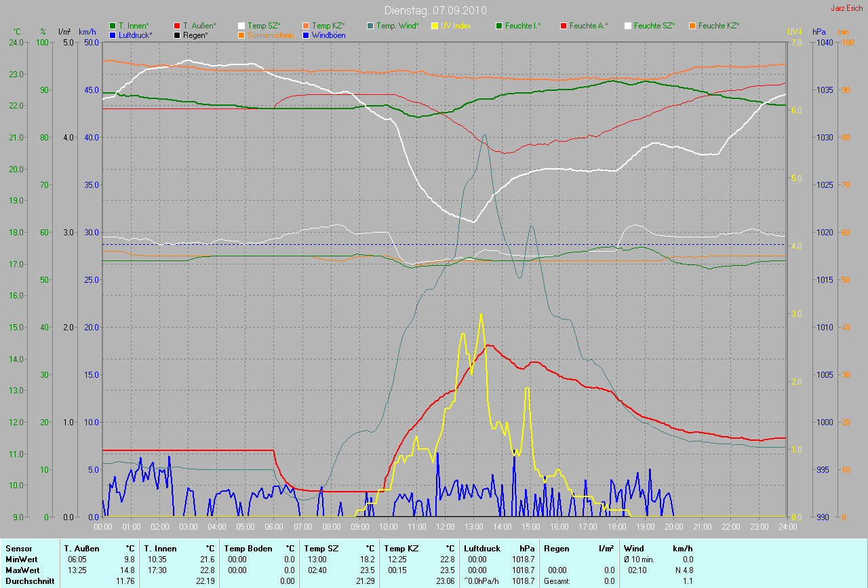Select the 'Feuchte SZ*' legend label
The image size is (868, 588).
click(x=654, y=26)
